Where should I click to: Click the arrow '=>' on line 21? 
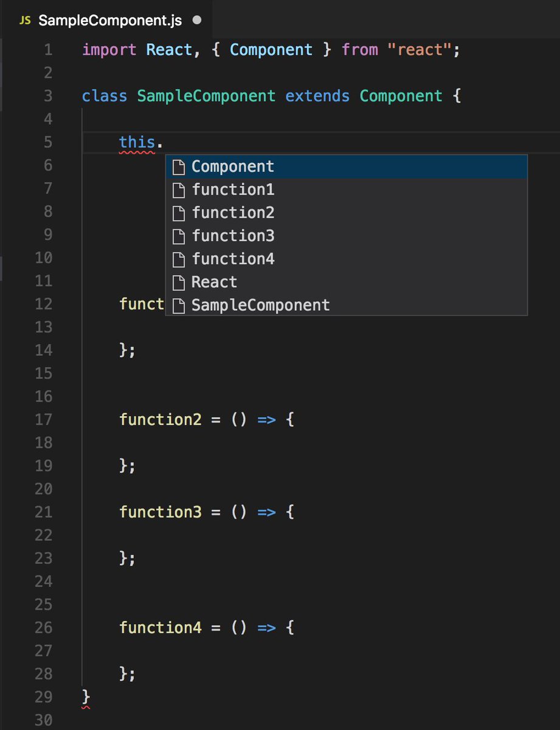[x=266, y=512]
